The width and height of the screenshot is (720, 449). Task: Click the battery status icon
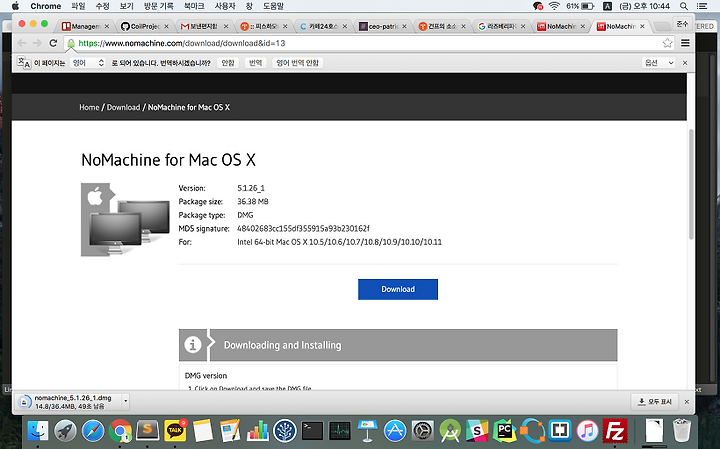[x=588, y=6]
